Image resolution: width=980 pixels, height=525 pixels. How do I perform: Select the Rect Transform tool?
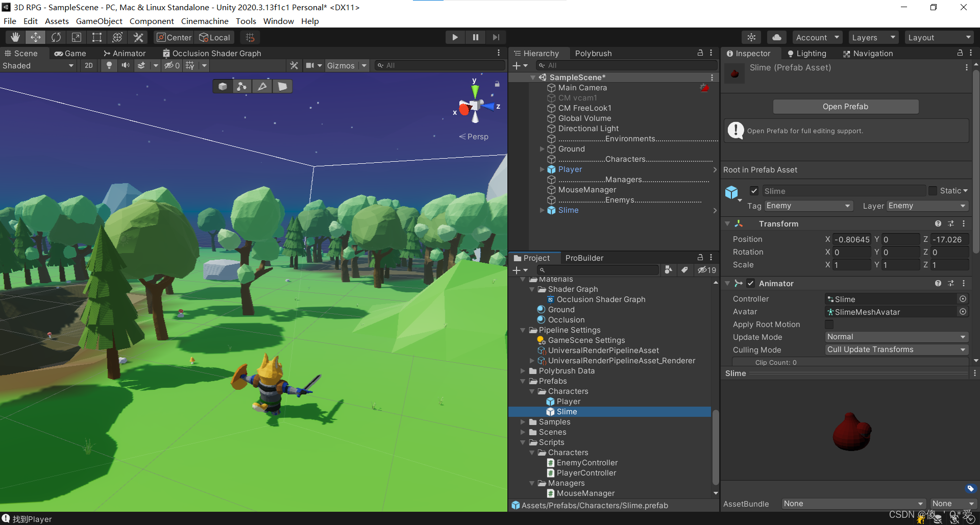96,37
